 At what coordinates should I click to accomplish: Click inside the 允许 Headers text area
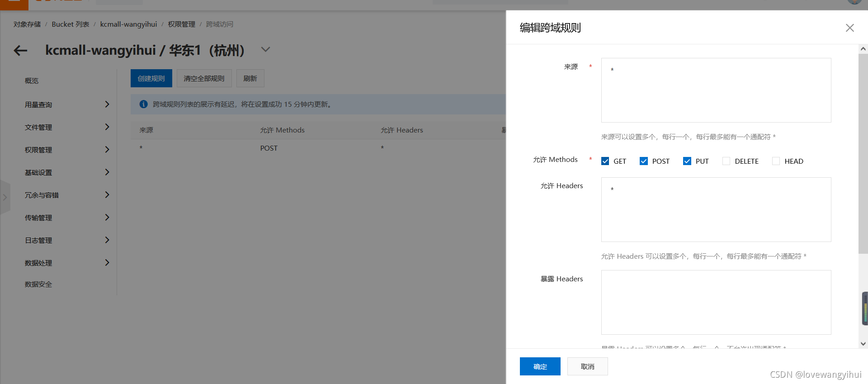(716, 209)
